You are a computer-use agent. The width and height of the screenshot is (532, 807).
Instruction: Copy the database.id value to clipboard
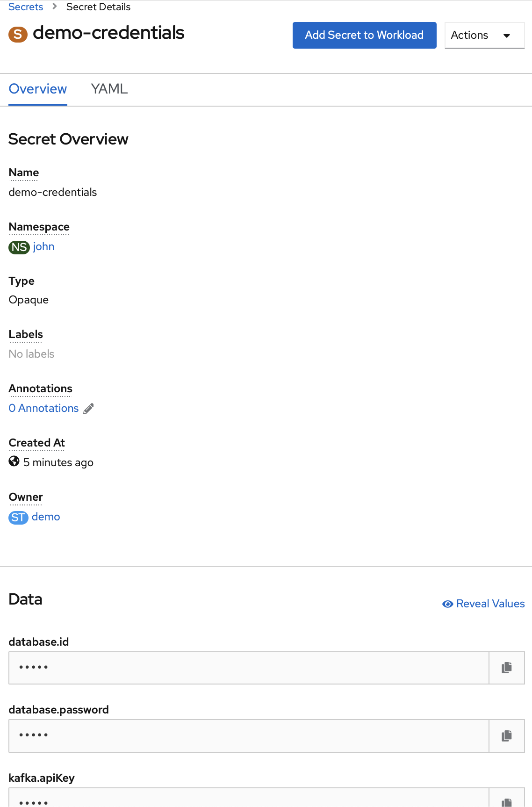[x=507, y=668]
